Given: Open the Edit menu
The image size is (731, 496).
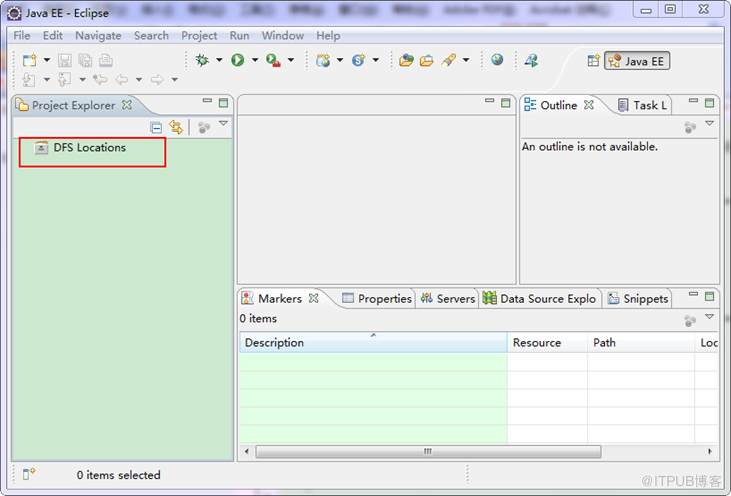Looking at the screenshot, I should [53, 35].
